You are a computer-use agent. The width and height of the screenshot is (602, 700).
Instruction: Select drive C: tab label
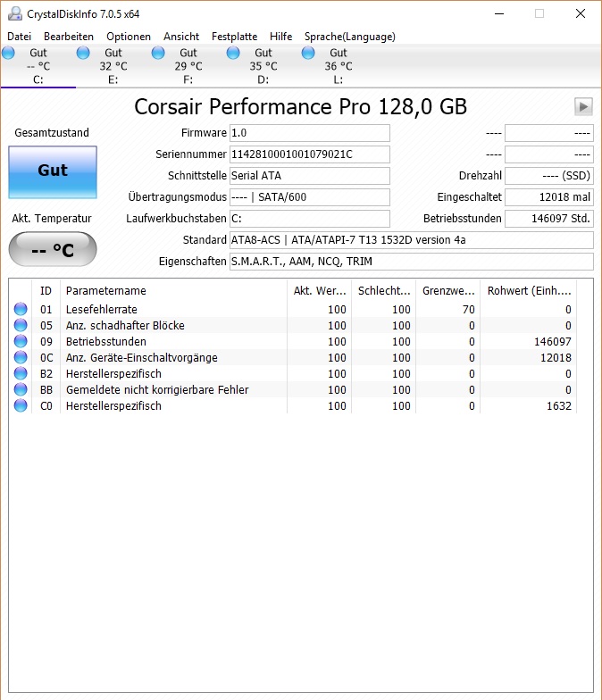point(38,80)
